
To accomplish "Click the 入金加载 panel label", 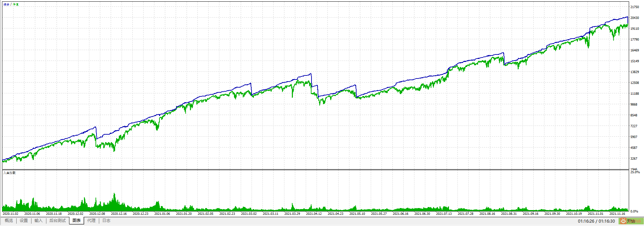I will (9, 173).
